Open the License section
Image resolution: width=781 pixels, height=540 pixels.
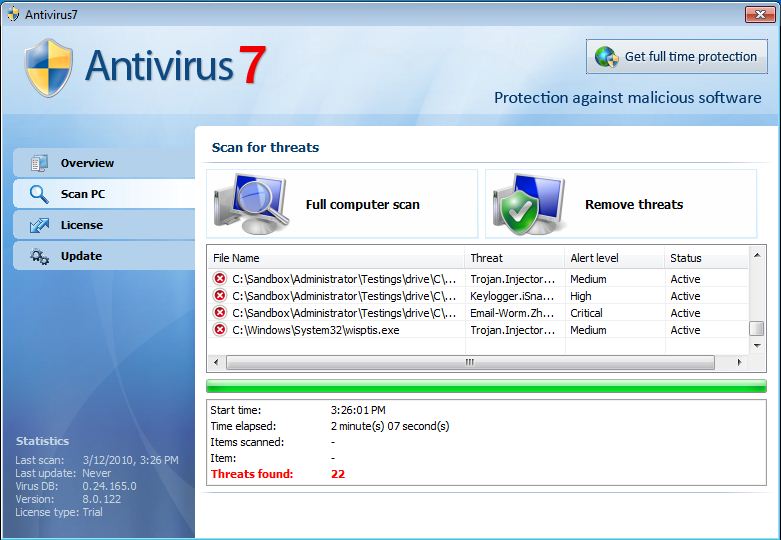(104, 225)
